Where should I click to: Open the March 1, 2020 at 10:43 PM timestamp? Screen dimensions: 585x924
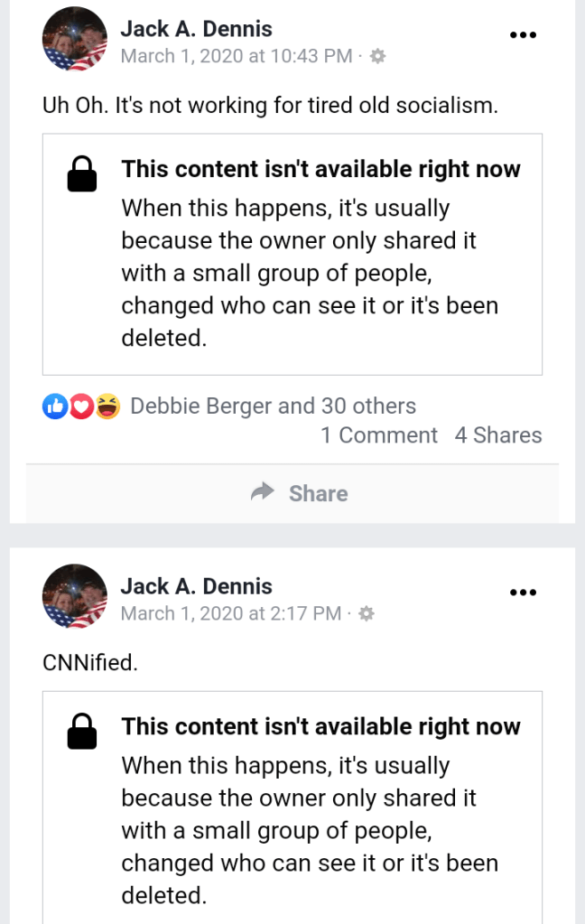(237, 56)
